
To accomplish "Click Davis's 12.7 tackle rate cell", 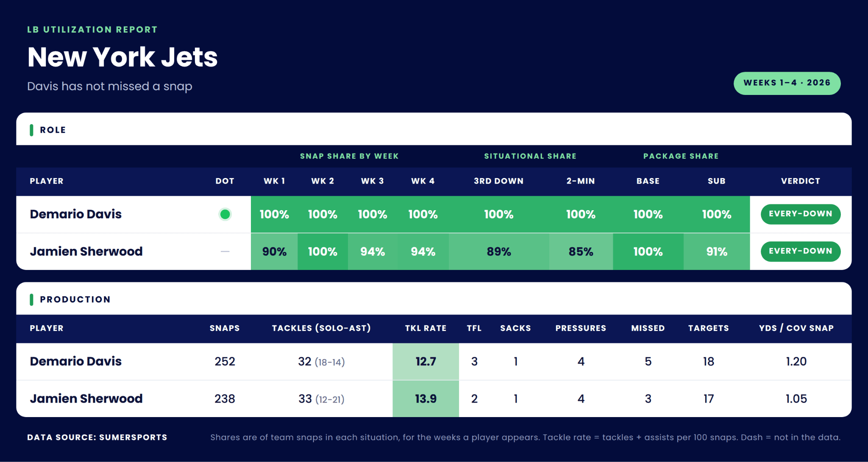I will (426, 362).
